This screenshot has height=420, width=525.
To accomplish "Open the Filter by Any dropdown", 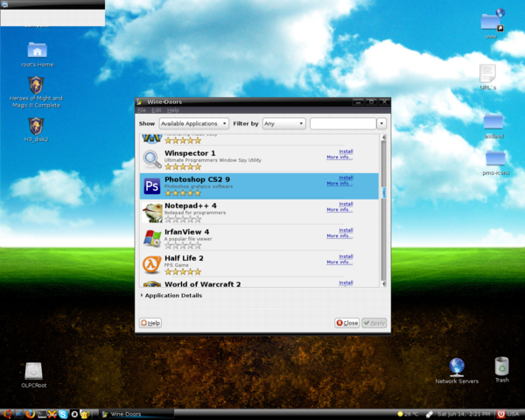I will point(283,123).
